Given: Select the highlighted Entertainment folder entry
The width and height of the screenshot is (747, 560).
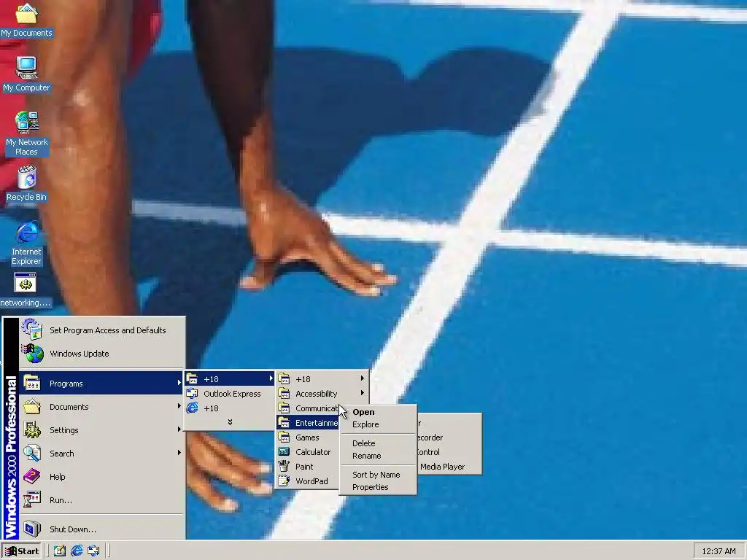Looking at the screenshot, I should tap(308, 423).
